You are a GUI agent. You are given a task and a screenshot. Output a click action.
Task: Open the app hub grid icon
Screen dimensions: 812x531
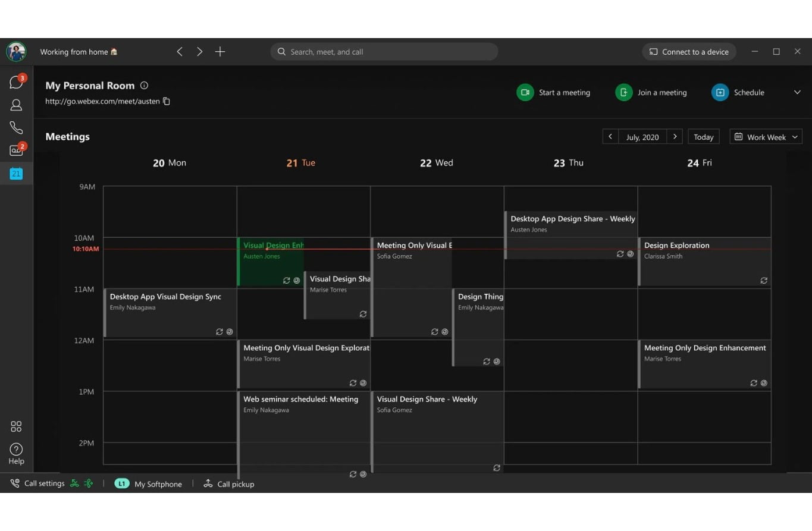[16, 426]
